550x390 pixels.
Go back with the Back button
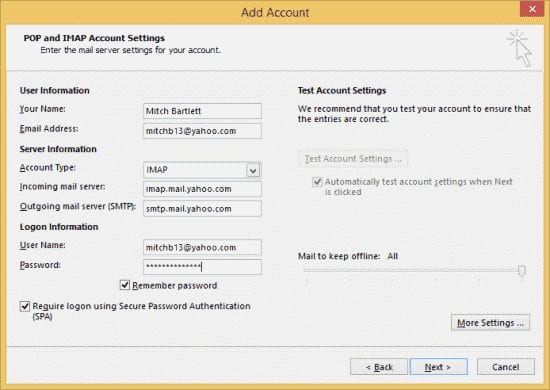tap(379, 367)
